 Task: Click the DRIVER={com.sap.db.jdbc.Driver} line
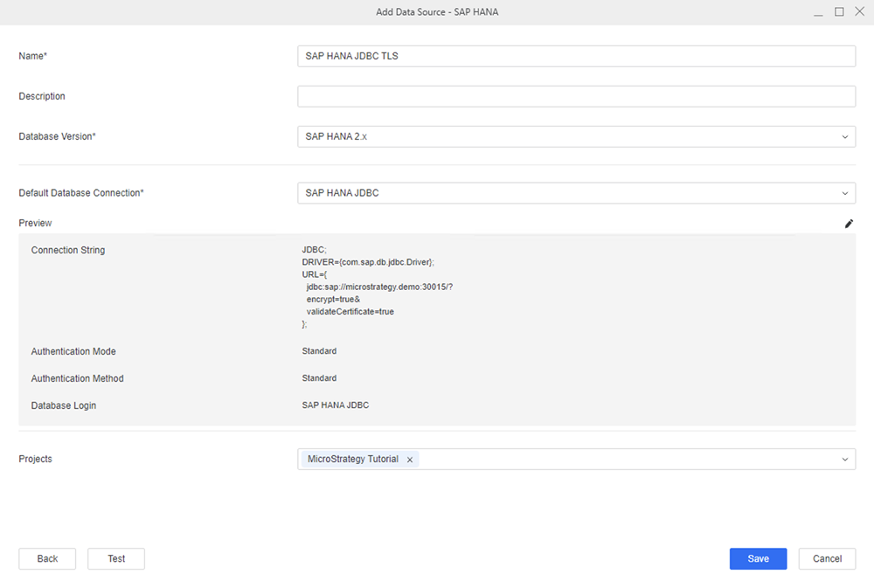[x=368, y=262]
